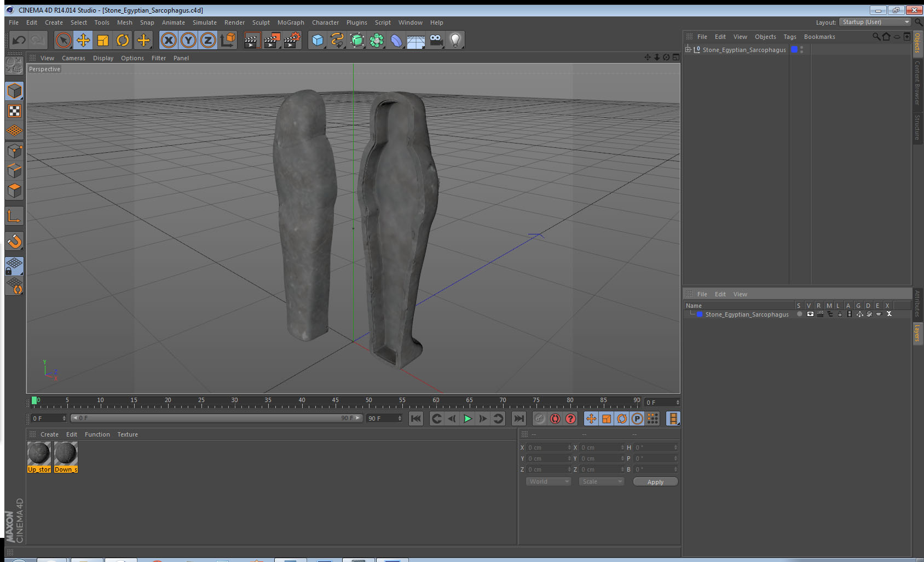Expand Stone_Egyptian_Sarcophagus object tree
The width and height of the screenshot is (924, 562).
688,49
